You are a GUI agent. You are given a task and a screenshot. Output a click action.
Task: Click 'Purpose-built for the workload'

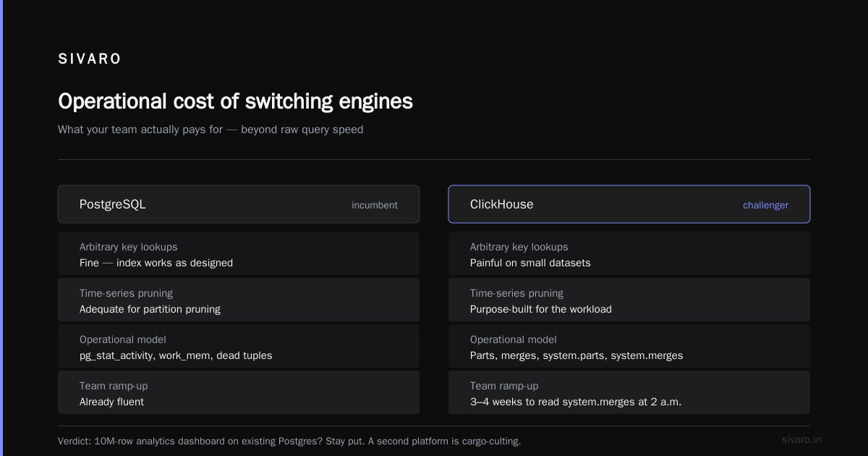[x=541, y=309]
